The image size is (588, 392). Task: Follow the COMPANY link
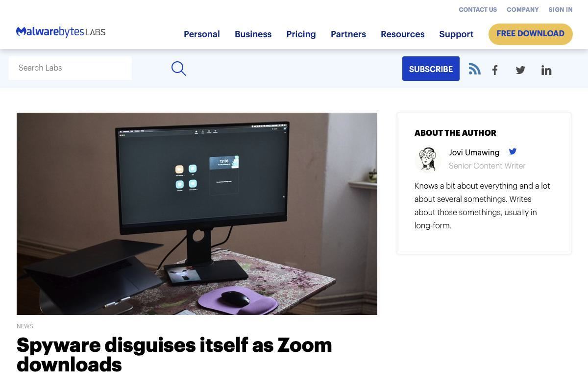coord(523,10)
